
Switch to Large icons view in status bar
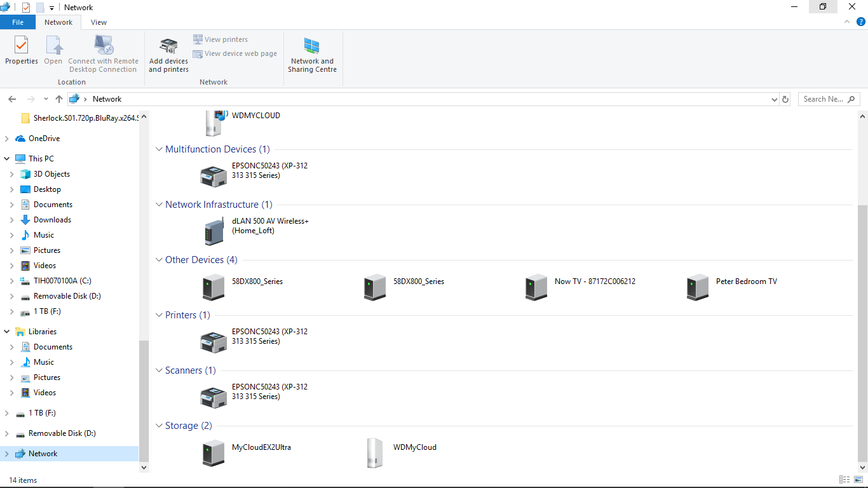point(858,480)
